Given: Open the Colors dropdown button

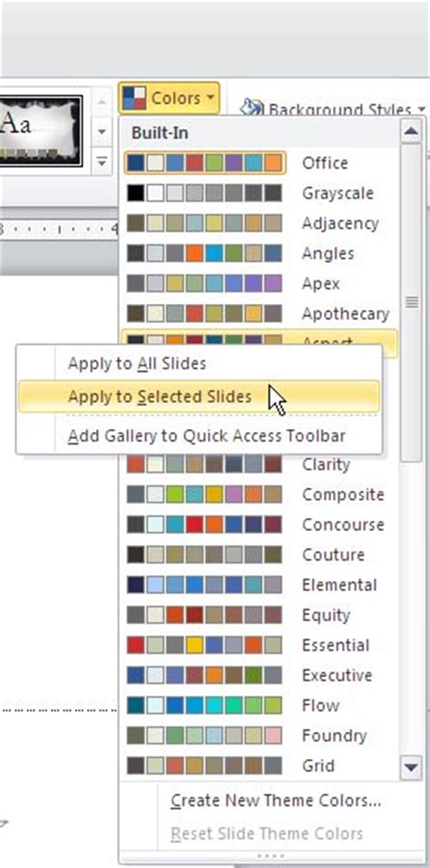Looking at the screenshot, I should point(169,99).
